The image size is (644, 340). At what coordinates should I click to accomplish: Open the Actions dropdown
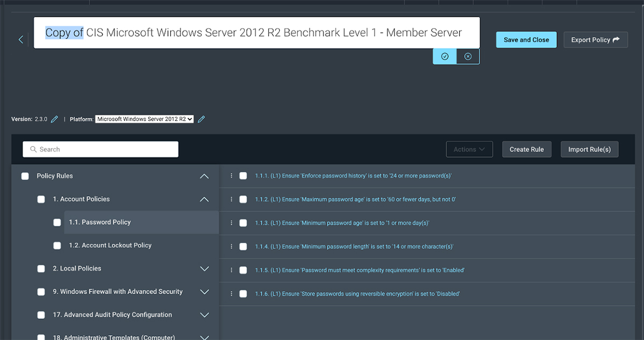tap(470, 149)
